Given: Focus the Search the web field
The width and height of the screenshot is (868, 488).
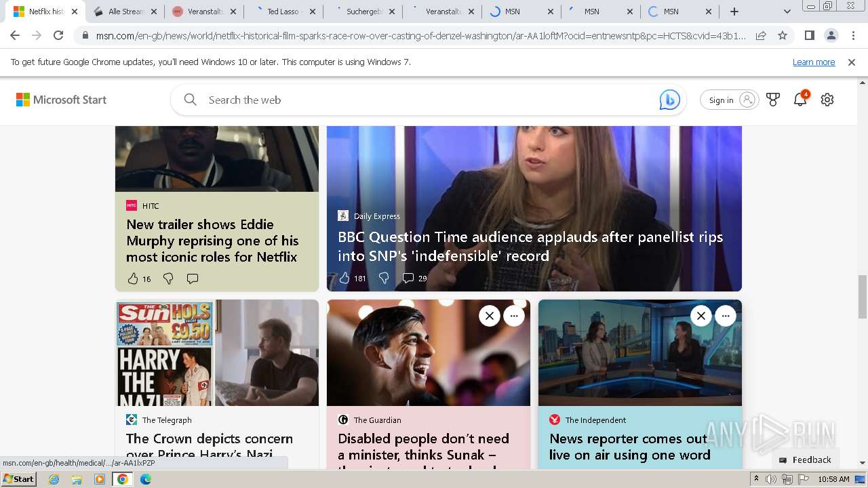Looking at the screenshot, I should pos(427,100).
